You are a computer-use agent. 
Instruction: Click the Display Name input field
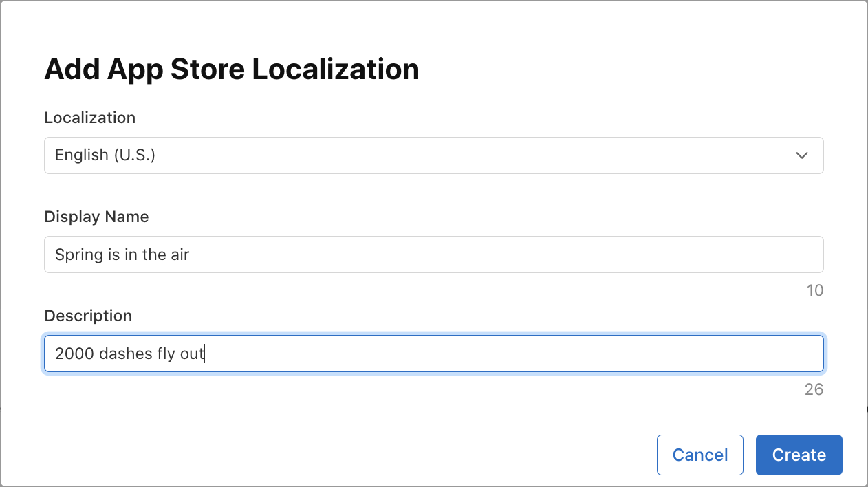point(433,255)
